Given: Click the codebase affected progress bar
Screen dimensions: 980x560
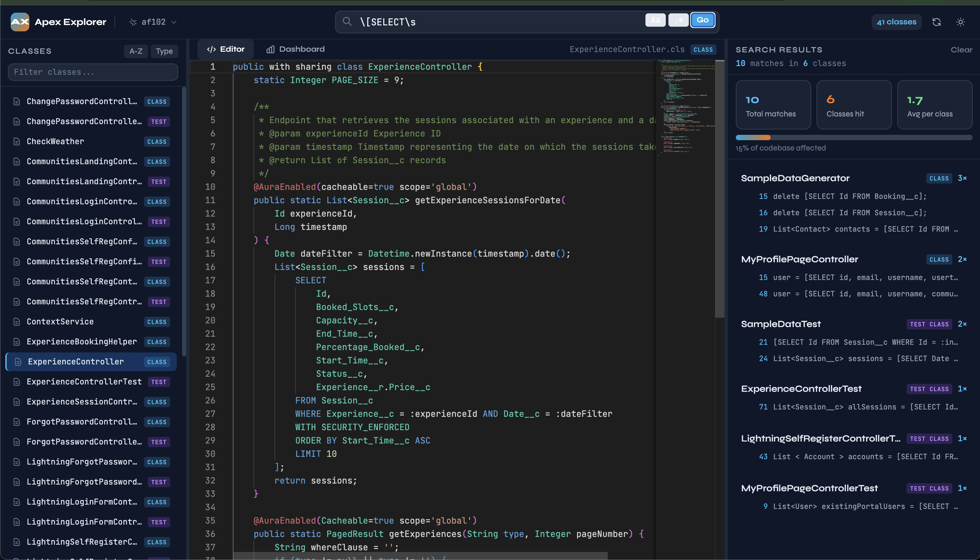Looking at the screenshot, I should click(854, 137).
